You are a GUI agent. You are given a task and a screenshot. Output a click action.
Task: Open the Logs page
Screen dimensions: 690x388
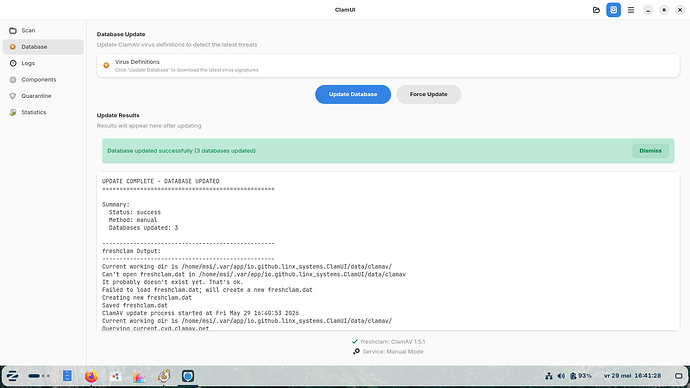tap(43, 63)
